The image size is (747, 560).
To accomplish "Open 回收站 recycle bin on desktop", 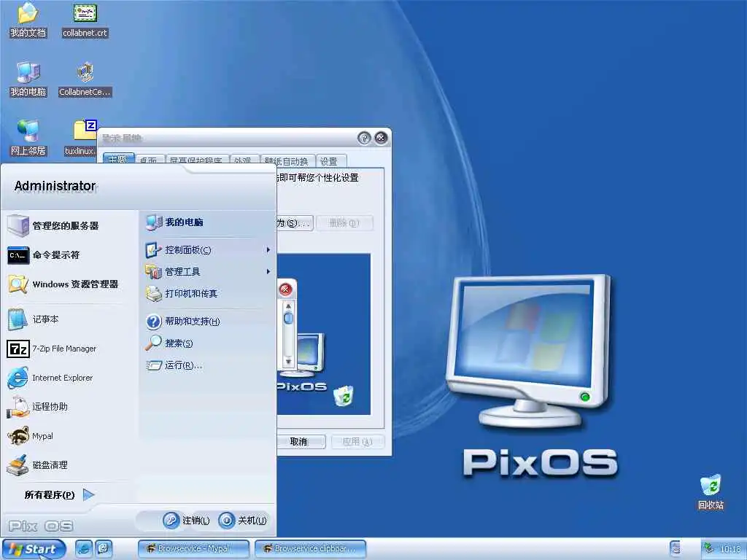I will pyautogui.click(x=711, y=492).
